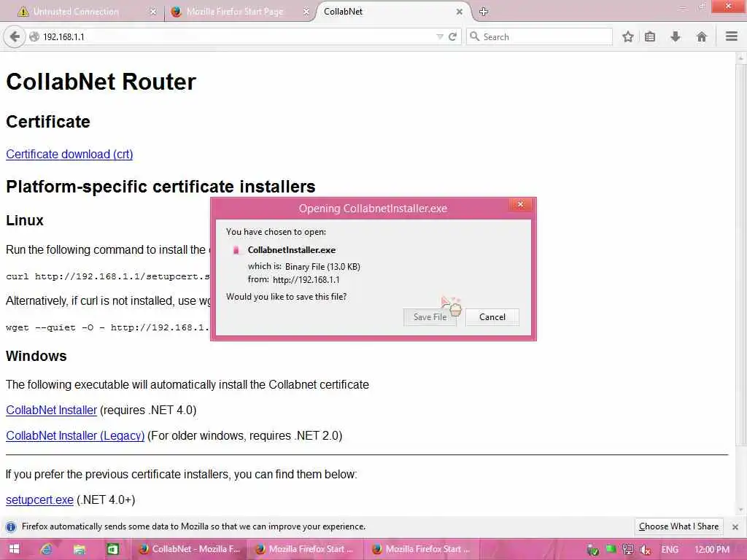The width and height of the screenshot is (747, 560).
Task: Dismiss the Firefox data notification bar
Action: point(735,526)
